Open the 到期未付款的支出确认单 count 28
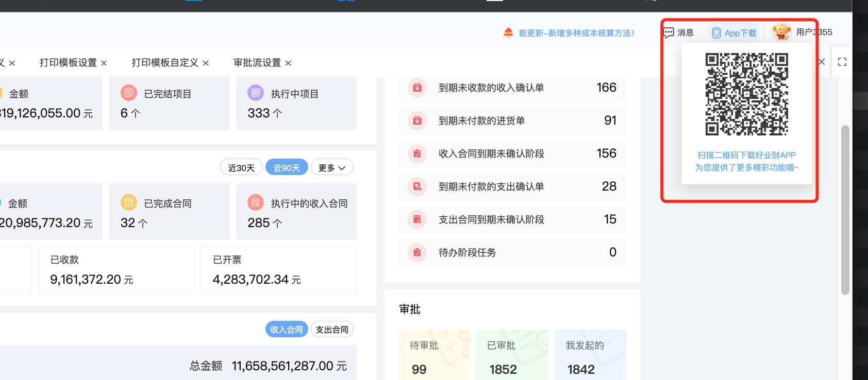Viewport: 868px width, 380px height. (609, 186)
